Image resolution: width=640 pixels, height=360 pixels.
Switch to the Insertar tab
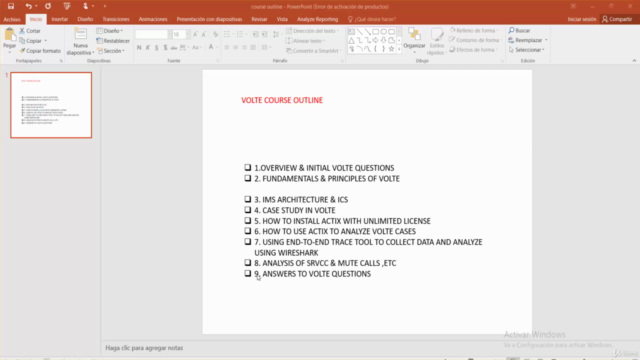coord(60,19)
